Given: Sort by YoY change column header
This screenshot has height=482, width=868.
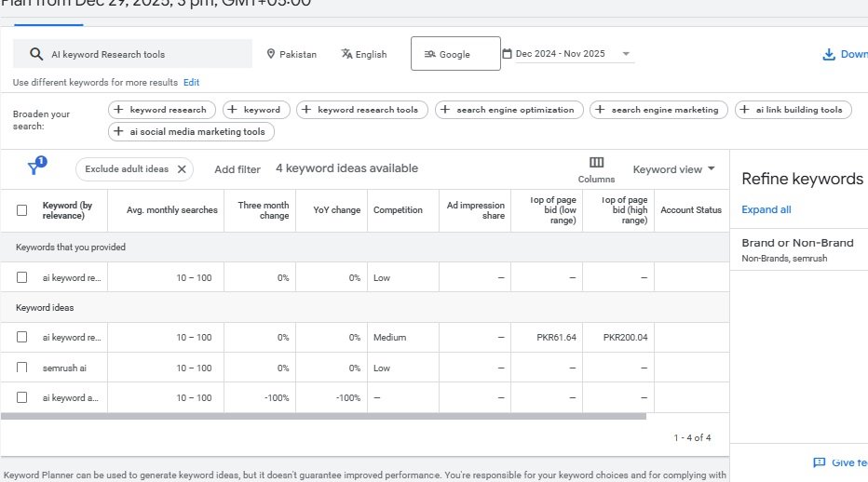Looking at the screenshot, I should coord(336,210).
